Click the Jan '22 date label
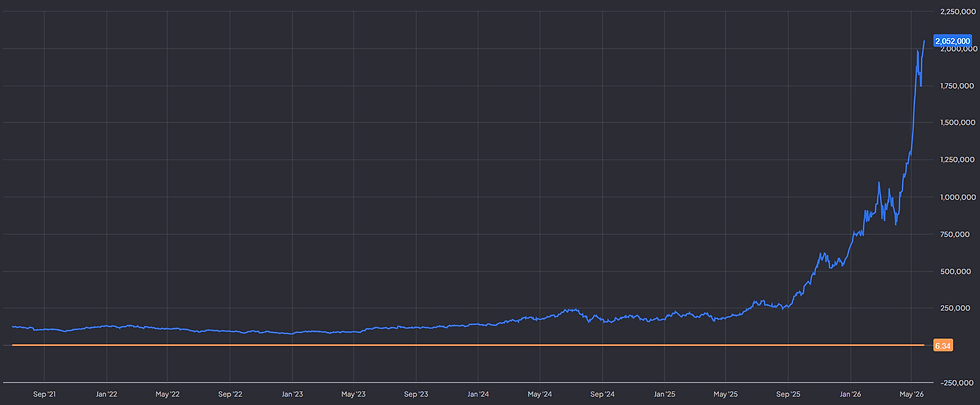Viewport: 980px width, 405px height. [106, 394]
